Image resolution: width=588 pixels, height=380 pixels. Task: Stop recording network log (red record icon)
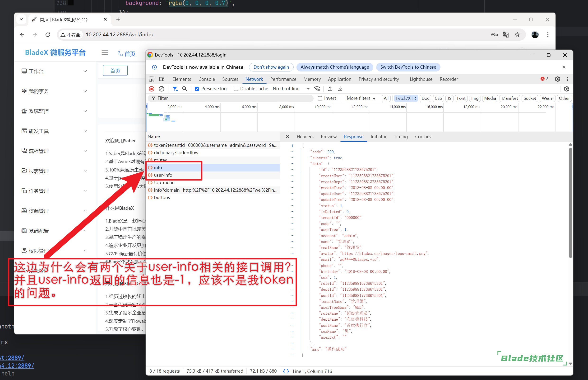click(152, 89)
